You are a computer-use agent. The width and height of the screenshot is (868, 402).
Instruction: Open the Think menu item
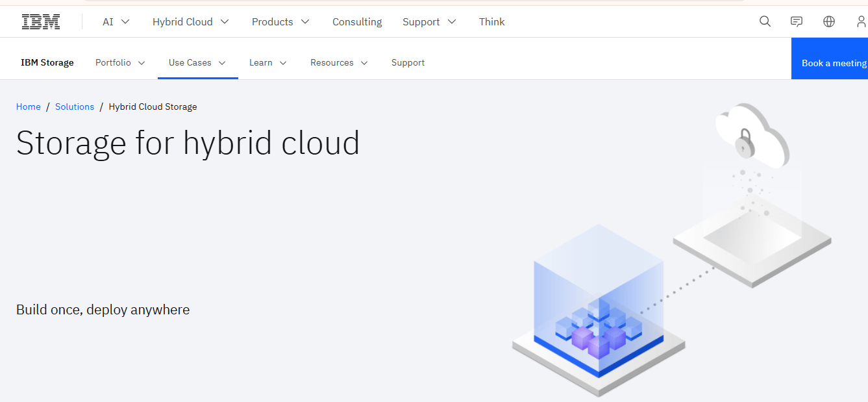pyautogui.click(x=491, y=21)
